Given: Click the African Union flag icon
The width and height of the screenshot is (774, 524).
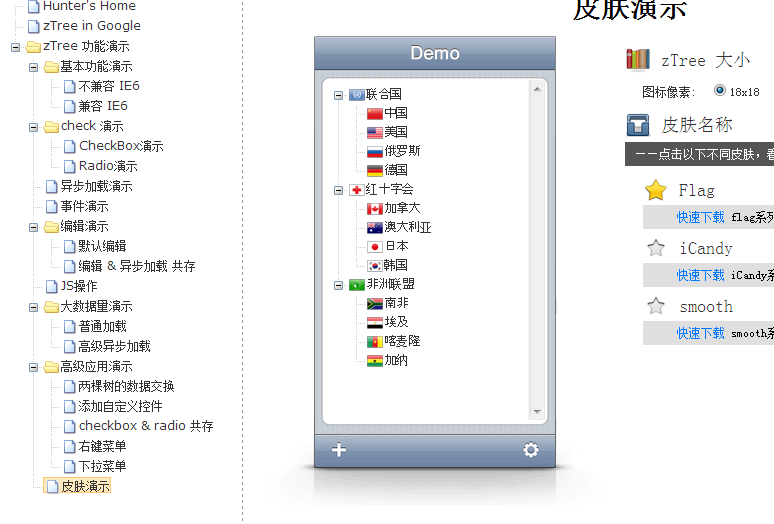Looking at the screenshot, I should click(356, 285).
